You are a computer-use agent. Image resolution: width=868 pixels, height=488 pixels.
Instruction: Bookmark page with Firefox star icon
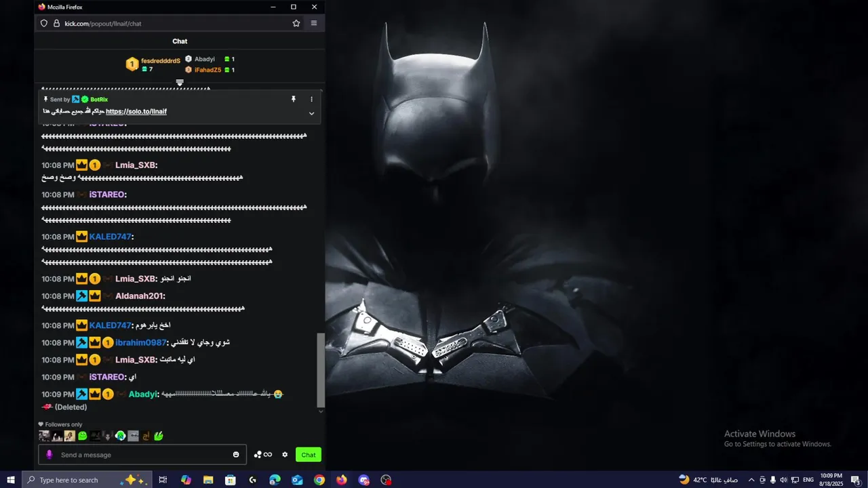pyautogui.click(x=296, y=23)
